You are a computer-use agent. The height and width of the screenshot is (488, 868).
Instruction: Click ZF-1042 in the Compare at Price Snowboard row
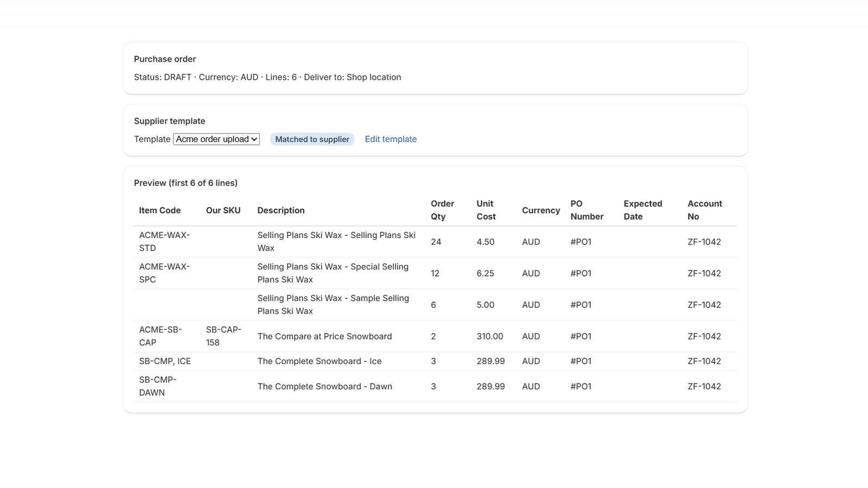click(704, 336)
